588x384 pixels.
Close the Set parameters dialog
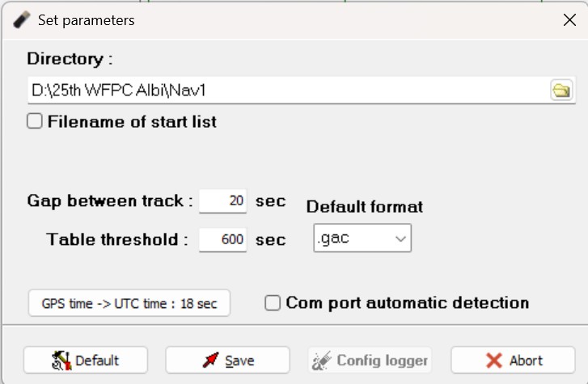click(569, 20)
